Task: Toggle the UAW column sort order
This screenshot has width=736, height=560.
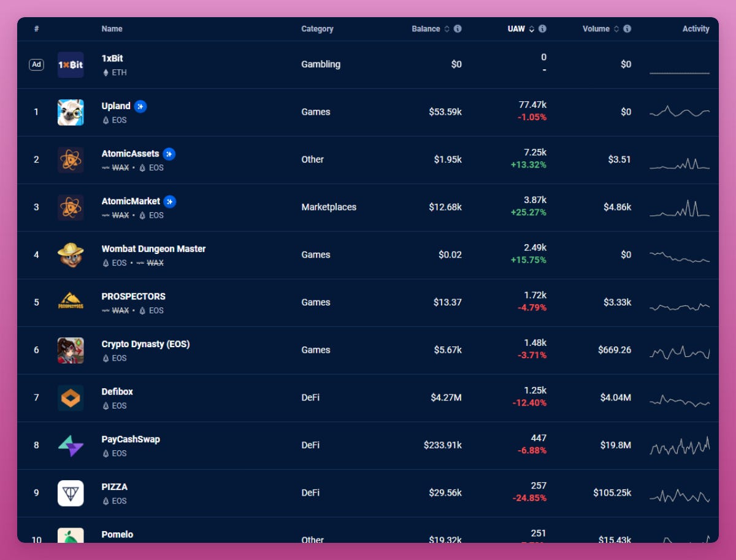Action: (x=531, y=28)
